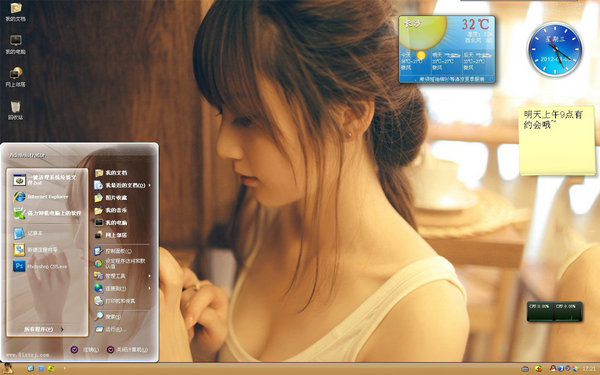Click the CPU usage monitor widget
Image resolution: width=600 pixels, height=375 pixels.
(555, 311)
